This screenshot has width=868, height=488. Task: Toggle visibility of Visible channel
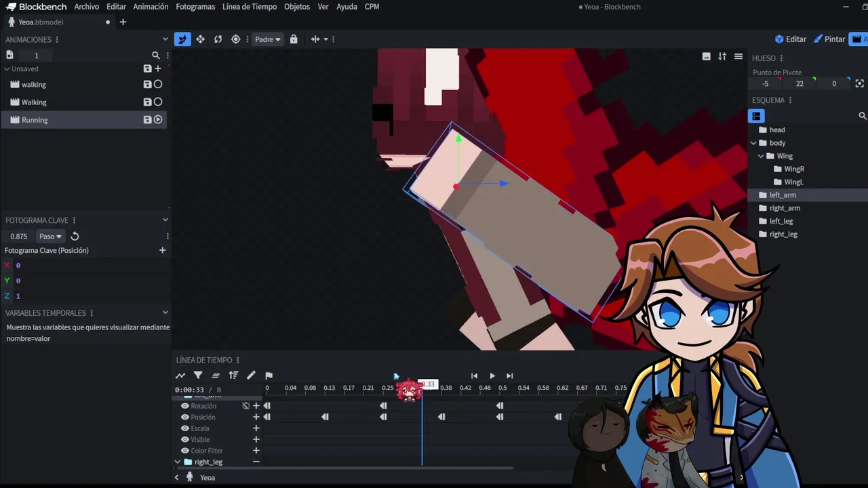click(x=184, y=440)
